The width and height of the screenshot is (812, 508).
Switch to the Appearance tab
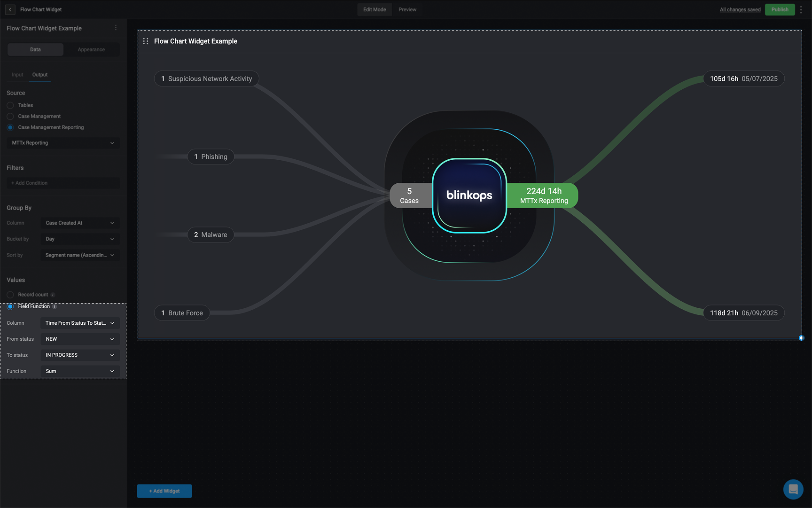coord(91,49)
